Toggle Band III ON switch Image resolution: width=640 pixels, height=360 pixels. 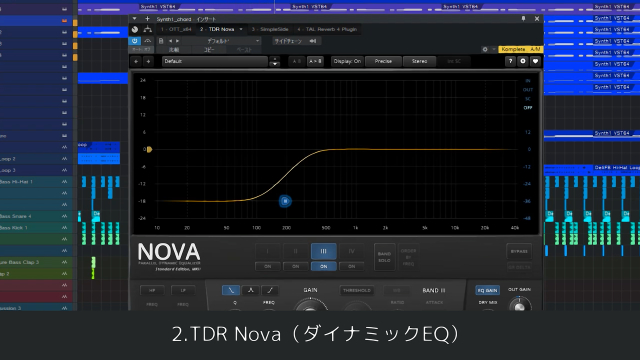point(323,267)
